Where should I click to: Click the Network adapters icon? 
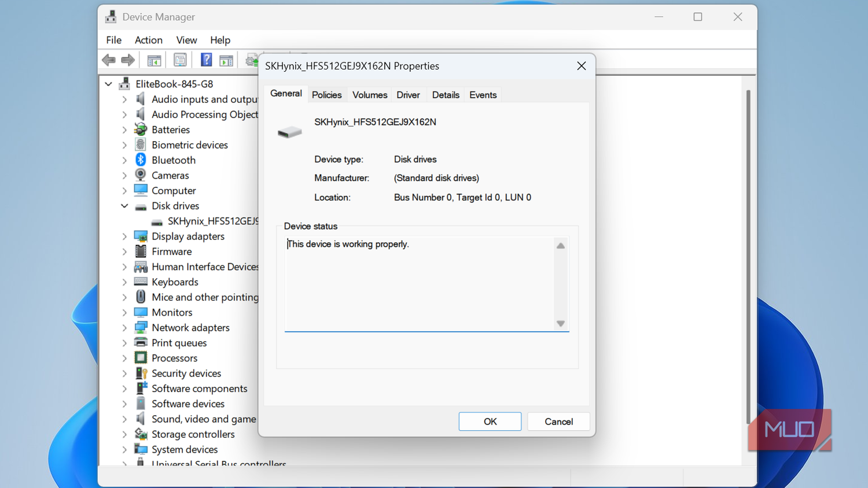[141, 327]
